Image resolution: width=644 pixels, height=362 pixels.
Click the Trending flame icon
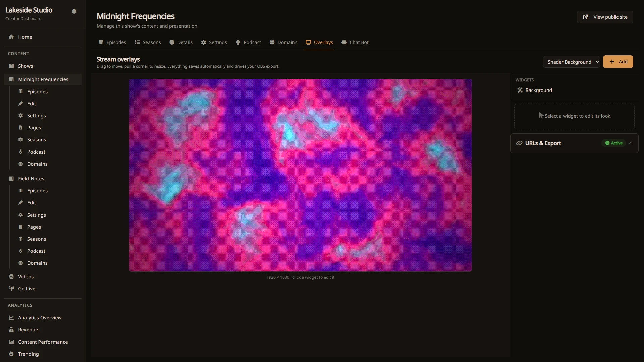(x=11, y=354)
